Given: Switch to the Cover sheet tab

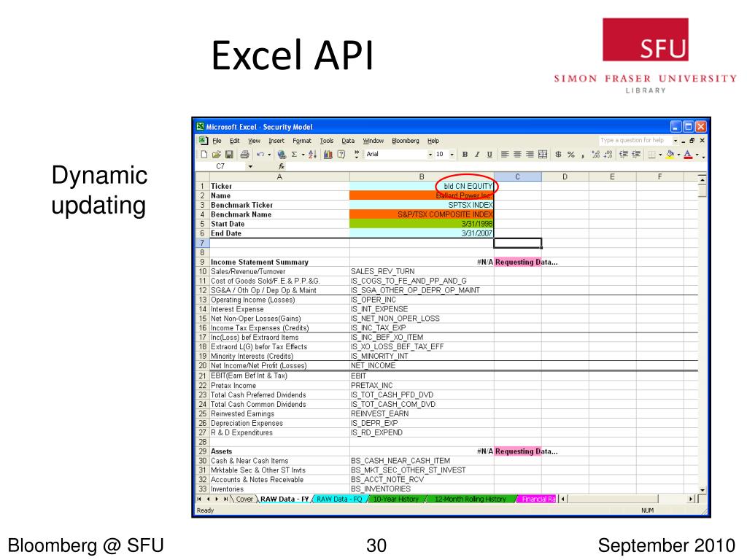Looking at the screenshot, I should tap(244, 499).
